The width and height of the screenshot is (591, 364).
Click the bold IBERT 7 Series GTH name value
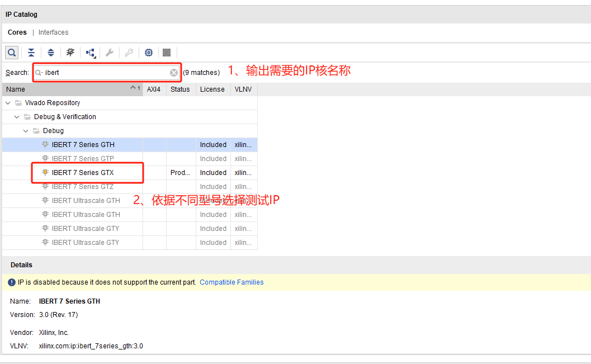pos(69,301)
